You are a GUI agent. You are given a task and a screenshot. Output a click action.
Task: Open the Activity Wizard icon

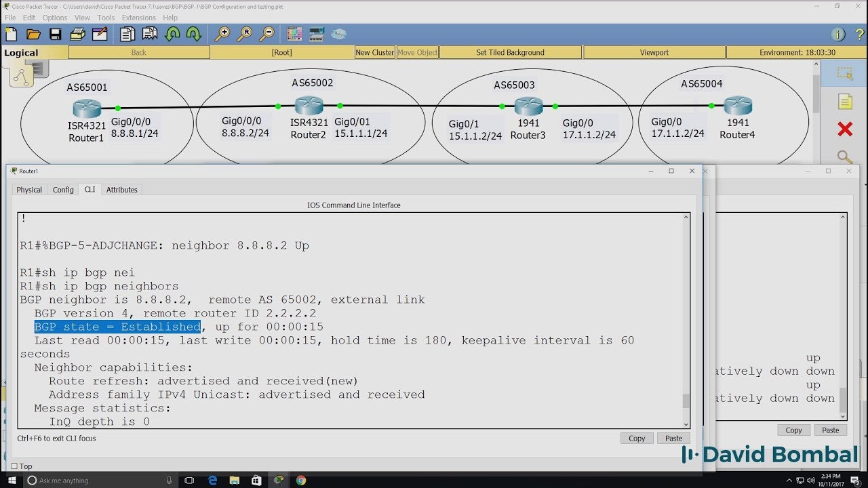pos(99,34)
